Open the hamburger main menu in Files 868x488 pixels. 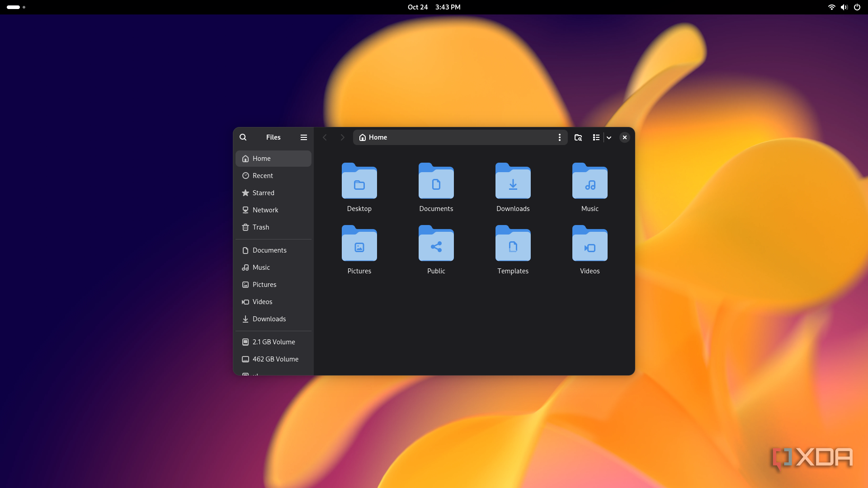[x=304, y=137]
